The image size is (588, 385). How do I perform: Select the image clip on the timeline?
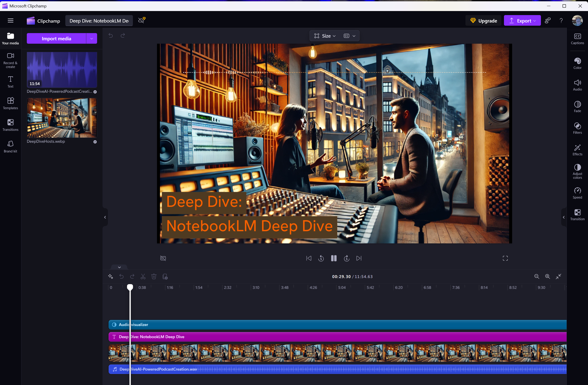[x=337, y=353]
